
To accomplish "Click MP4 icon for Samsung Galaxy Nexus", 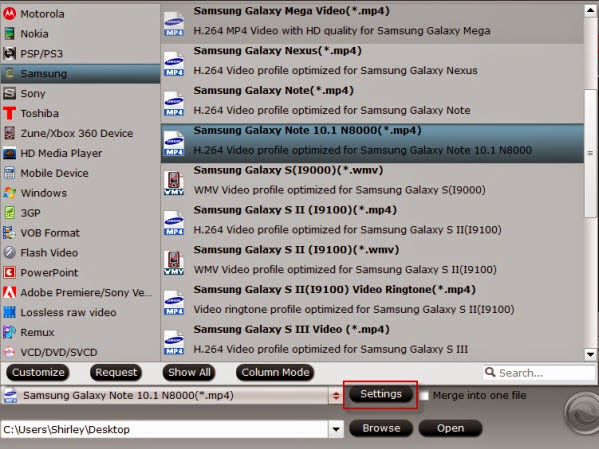I will tap(174, 64).
